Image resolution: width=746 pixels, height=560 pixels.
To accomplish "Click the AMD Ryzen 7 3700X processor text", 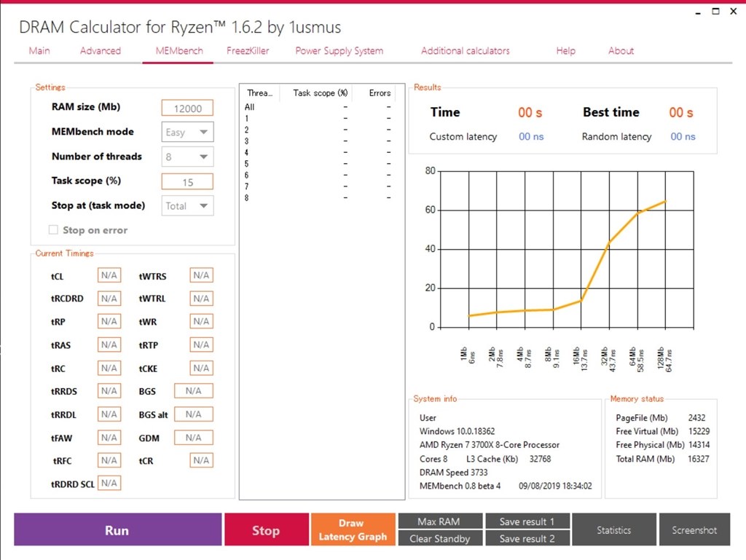I will pyautogui.click(x=490, y=445).
